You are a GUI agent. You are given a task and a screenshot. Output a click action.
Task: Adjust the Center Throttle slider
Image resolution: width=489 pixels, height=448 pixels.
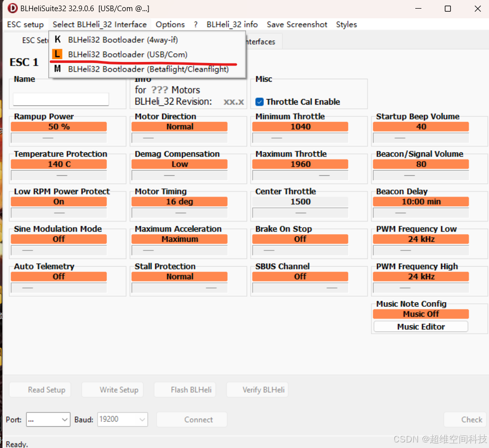[x=300, y=213]
